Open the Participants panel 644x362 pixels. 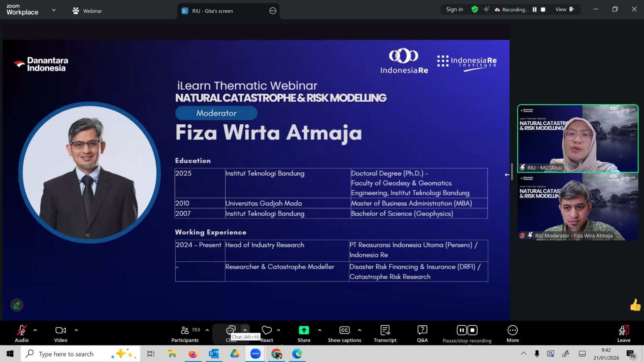click(x=185, y=334)
